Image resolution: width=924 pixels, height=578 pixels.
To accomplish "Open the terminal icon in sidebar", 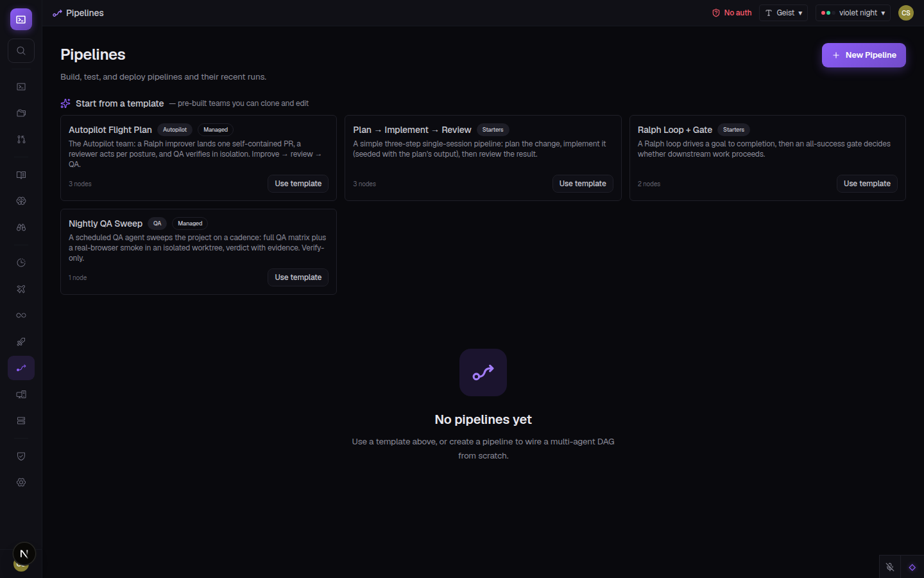I will pos(21,87).
